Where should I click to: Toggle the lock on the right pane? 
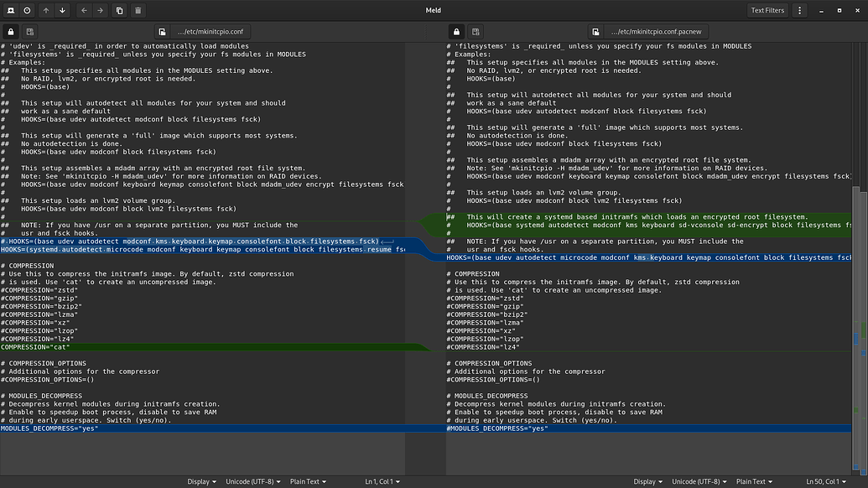455,31
